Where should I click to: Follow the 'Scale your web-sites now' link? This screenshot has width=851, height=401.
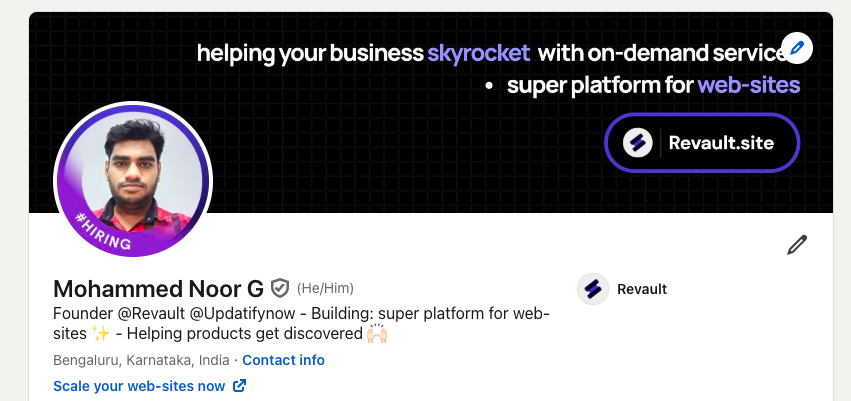(139, 386)
